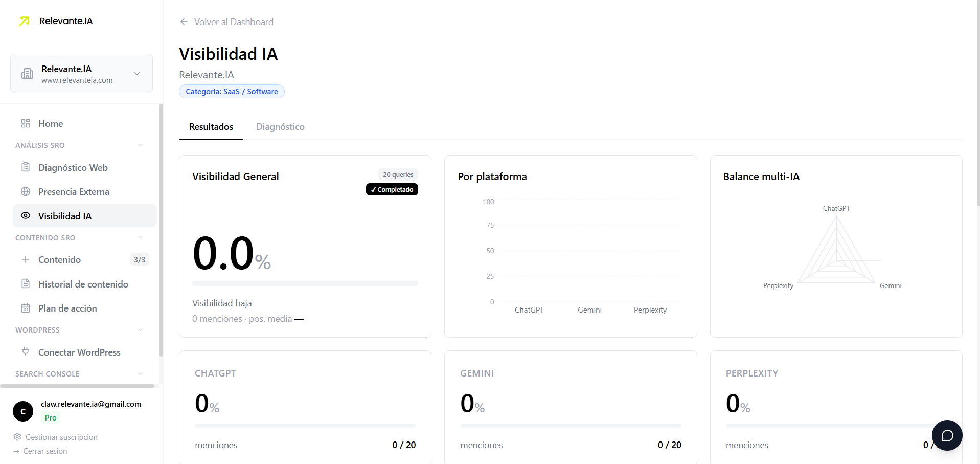Image resolution: width=980 pixels, height=464 pixels.
Task: Click the Home grid icon
Action: pyautogui.click(x=26, y=123)
